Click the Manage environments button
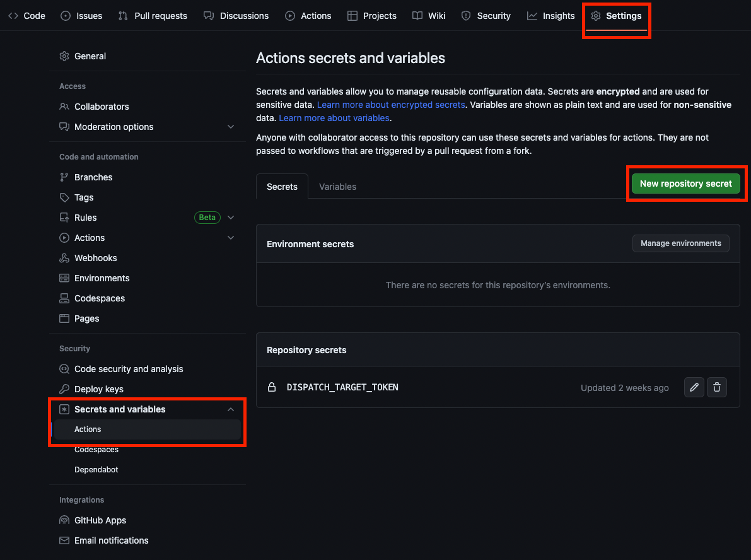Viewport: 751px width, 560px height. pyautogui.click(x=680, y=243)
